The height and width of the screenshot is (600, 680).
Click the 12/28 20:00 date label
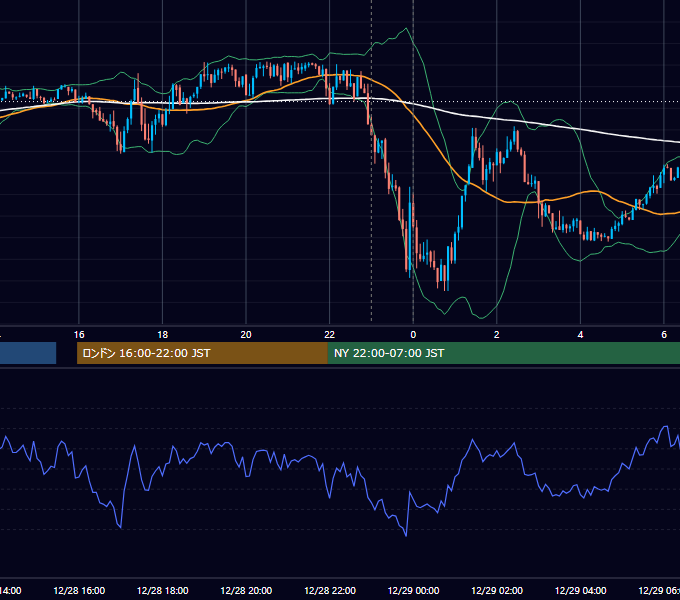[246, 590]
